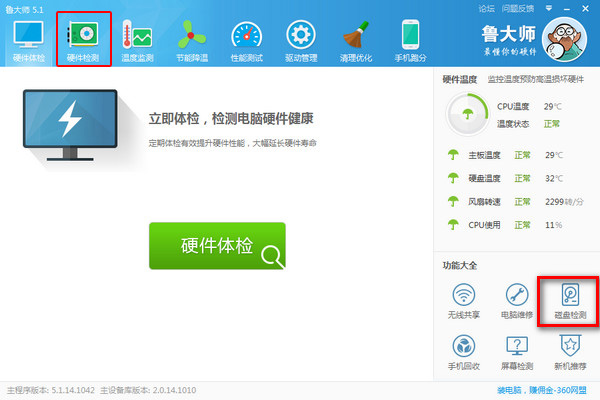
Task: Open 温度监测 temperature monitoring
Action: 136,40
